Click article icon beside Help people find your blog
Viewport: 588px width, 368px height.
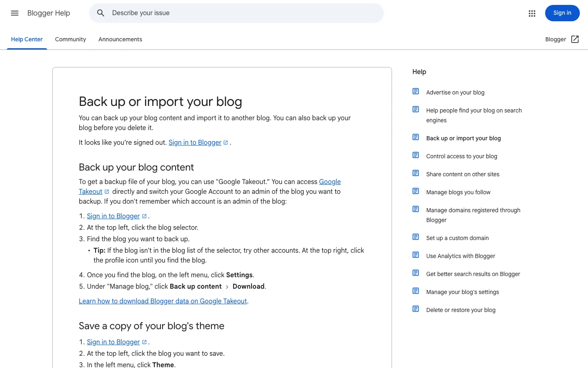click(x=416, y=110)
